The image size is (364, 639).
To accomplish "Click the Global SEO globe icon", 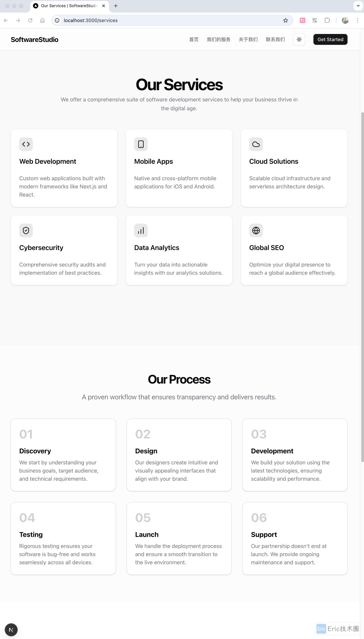I will [256, 230].
